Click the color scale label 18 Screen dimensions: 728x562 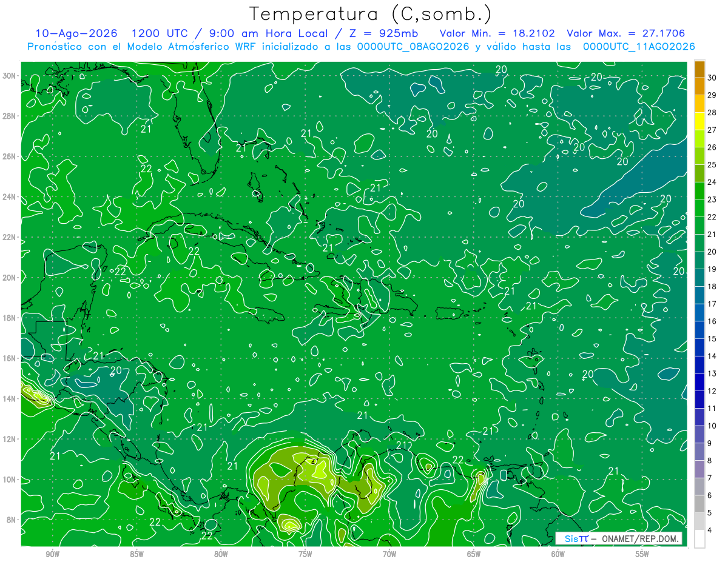coord(712,286)
